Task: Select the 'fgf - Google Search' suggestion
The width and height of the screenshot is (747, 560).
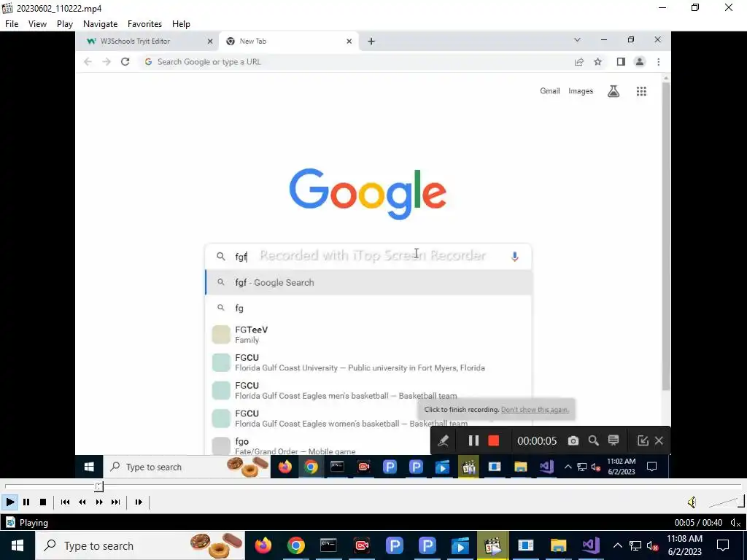Action: 368,282
